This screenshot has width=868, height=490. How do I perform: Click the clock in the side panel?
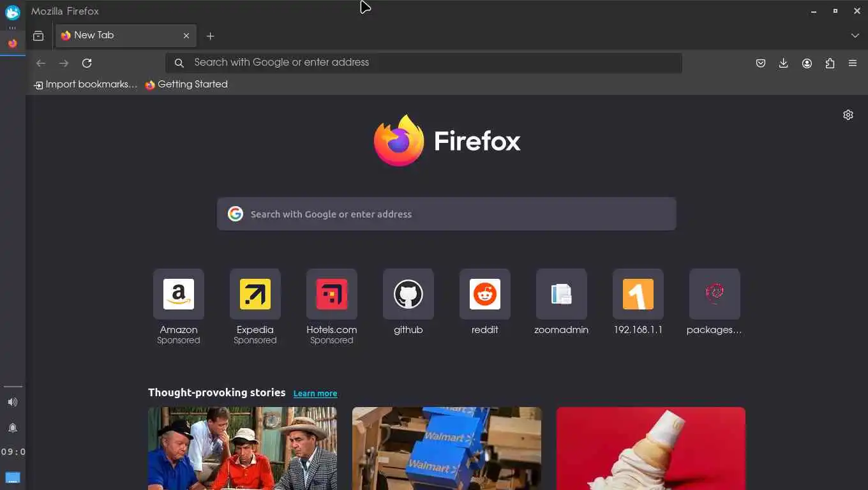tap(13, 452)
